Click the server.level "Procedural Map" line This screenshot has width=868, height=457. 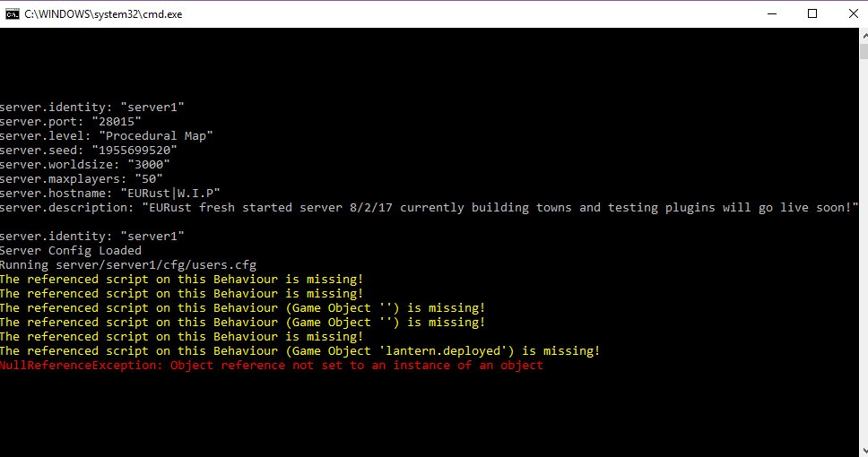click(107, 135)
